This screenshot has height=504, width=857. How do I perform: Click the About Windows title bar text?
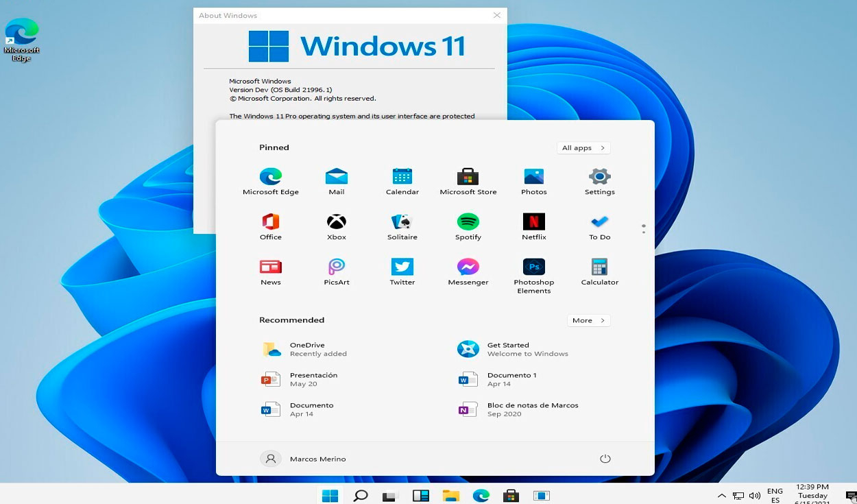228,16
